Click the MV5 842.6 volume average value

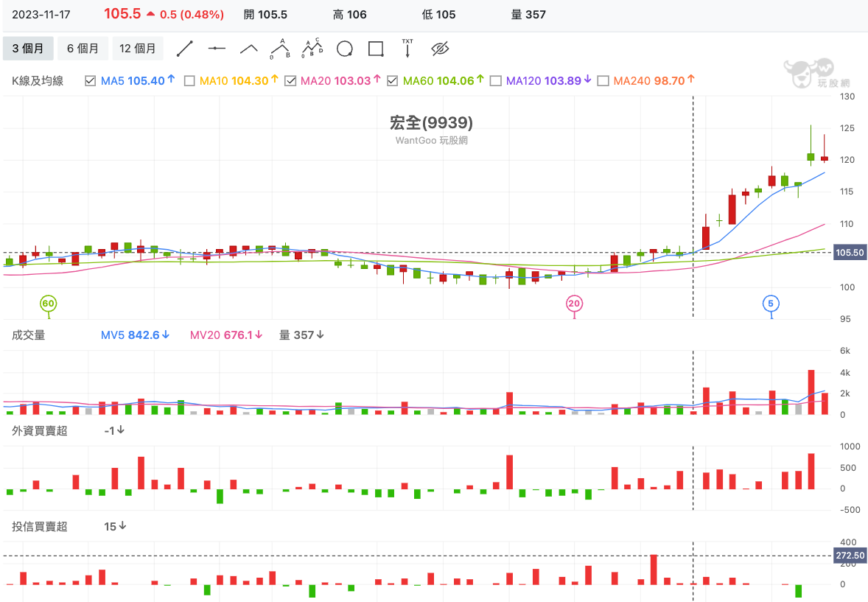(x=135, y=335)
